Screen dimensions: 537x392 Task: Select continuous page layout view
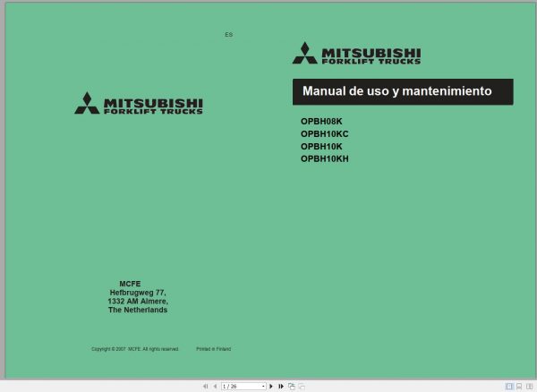tap(519, 386)
